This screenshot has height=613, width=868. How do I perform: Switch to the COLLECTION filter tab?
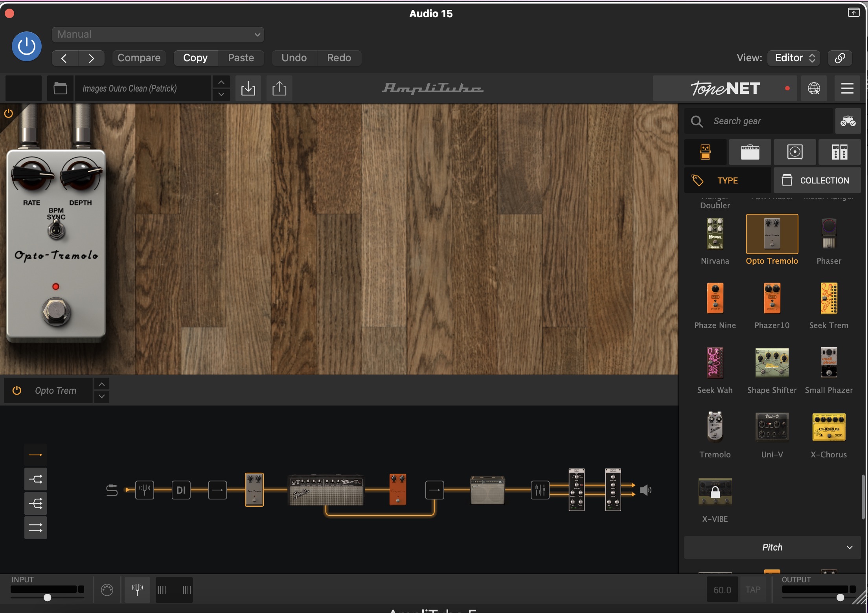tap(817, 180)
